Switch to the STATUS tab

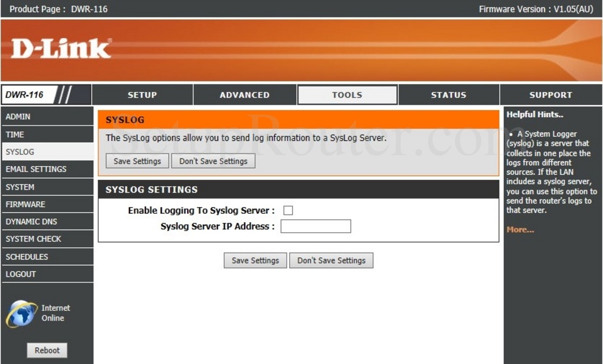pos(448,95)
